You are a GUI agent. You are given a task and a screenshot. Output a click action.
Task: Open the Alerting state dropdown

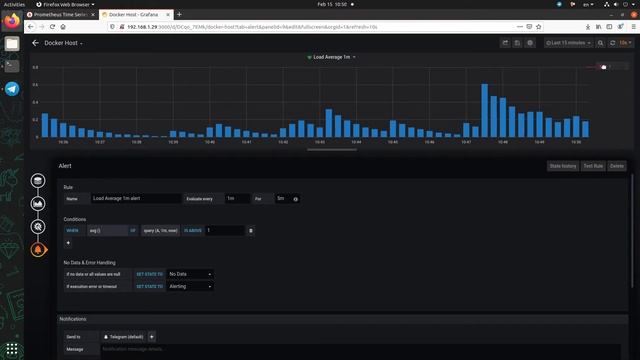[190, 287]
